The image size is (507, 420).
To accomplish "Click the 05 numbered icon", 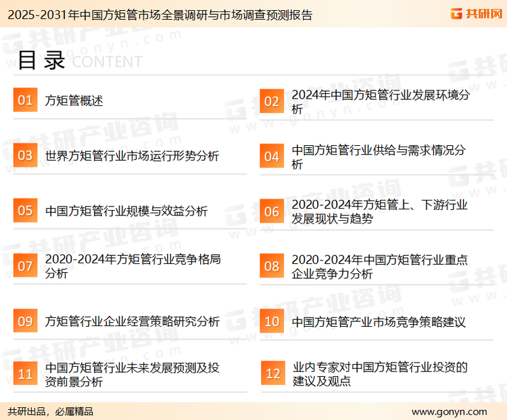I will (25, 211).
